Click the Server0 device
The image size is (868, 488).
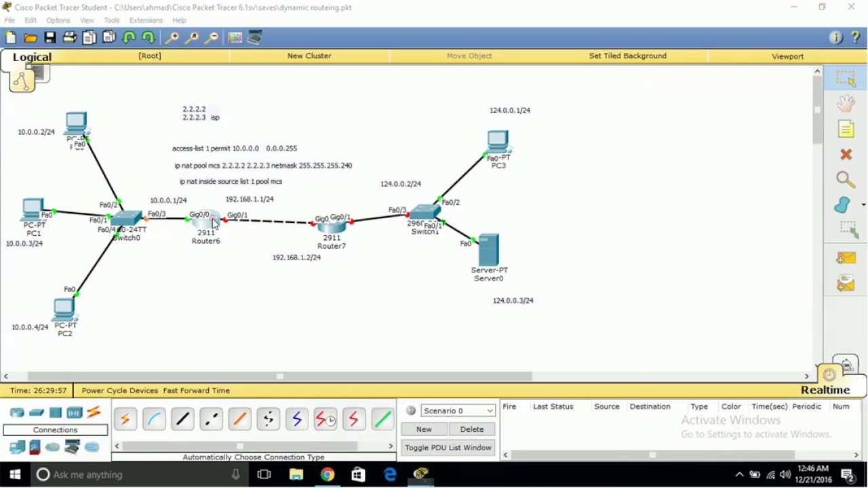coord(488,249)
